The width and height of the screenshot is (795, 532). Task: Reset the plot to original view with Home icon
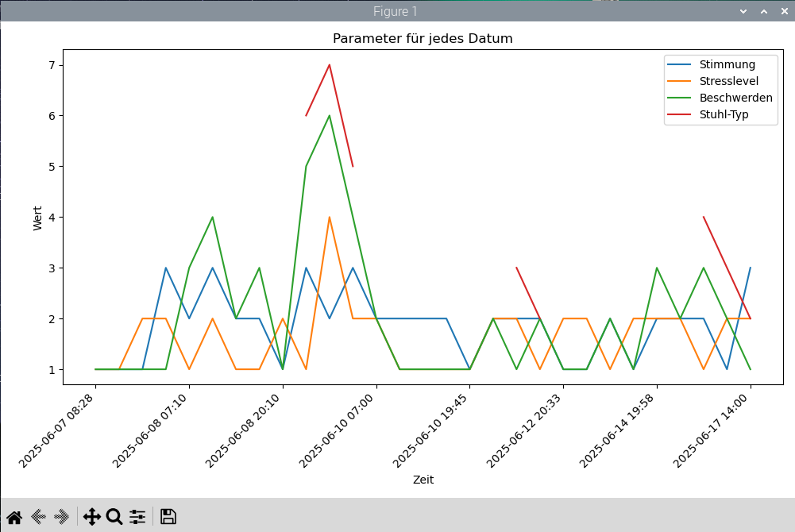[14, 517]
